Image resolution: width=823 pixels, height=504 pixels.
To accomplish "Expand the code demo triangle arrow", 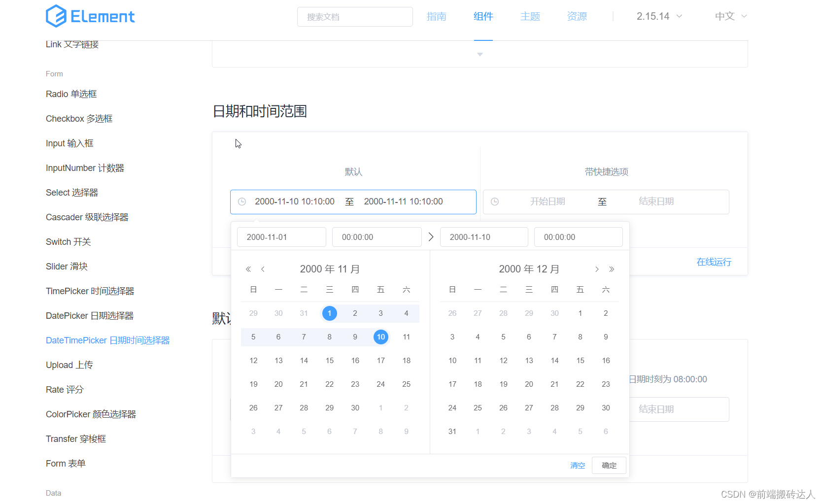I will tap(480, 55).
